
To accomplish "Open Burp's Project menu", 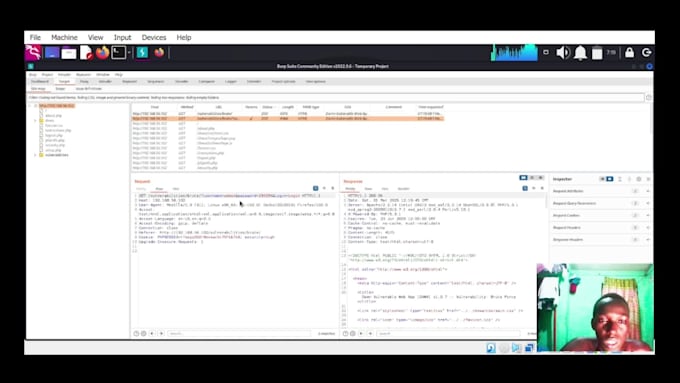I will point(47,75).
